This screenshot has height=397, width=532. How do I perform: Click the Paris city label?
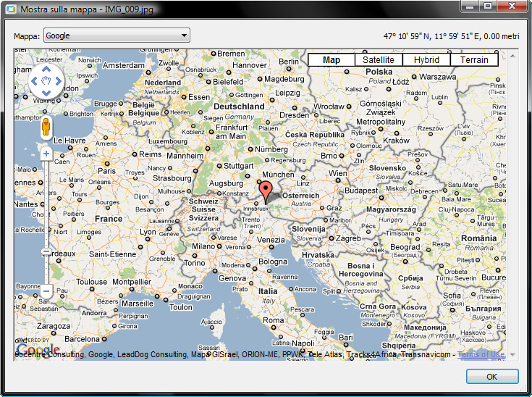coord(106,171)
